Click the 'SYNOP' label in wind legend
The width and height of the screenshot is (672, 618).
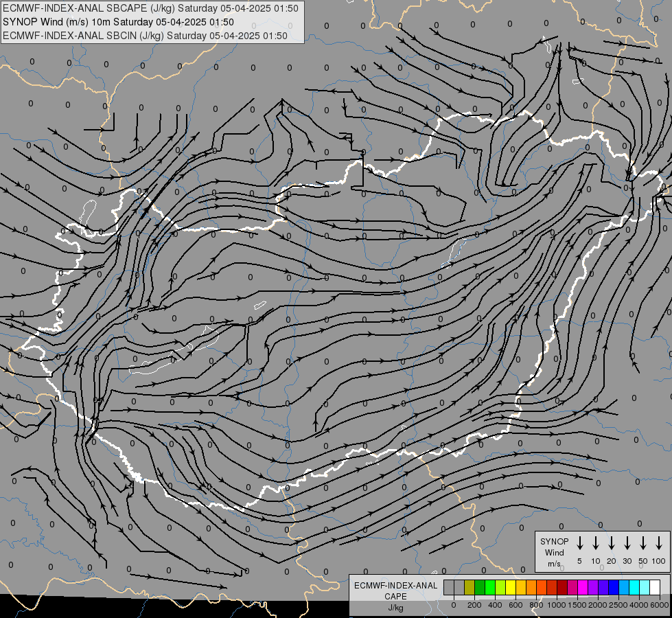(x=554, y=541)
